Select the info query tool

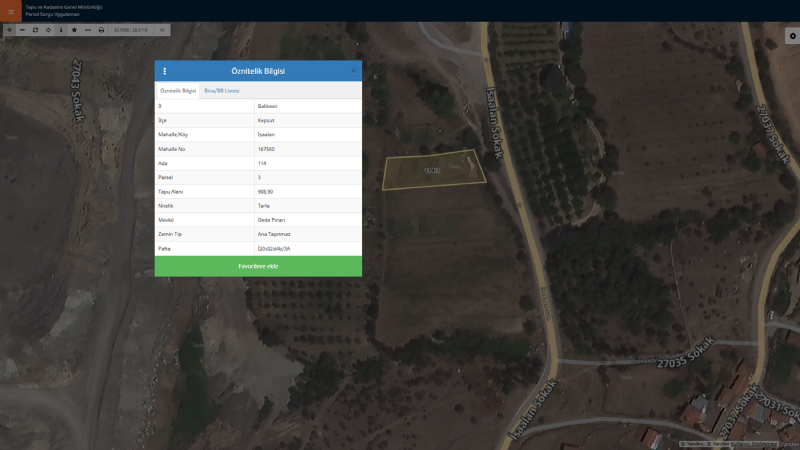pyautogui.click(x=61, y=30)
